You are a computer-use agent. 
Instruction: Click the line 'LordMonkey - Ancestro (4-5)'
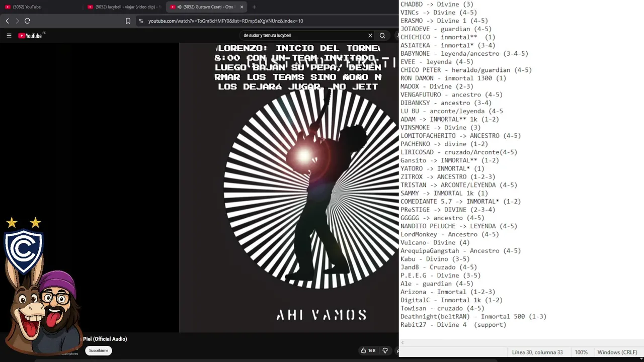(x=450, y=234)
